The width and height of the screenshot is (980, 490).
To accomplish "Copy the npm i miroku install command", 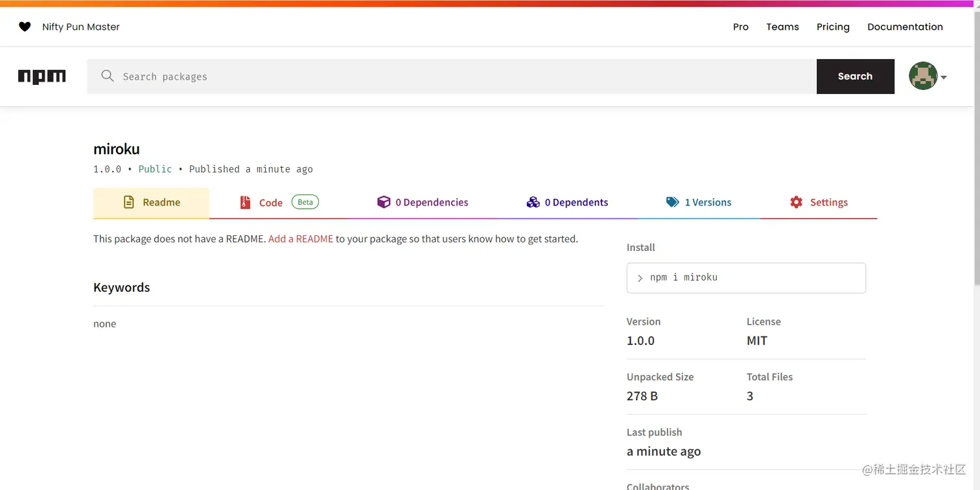I will [x=746, y=277].
